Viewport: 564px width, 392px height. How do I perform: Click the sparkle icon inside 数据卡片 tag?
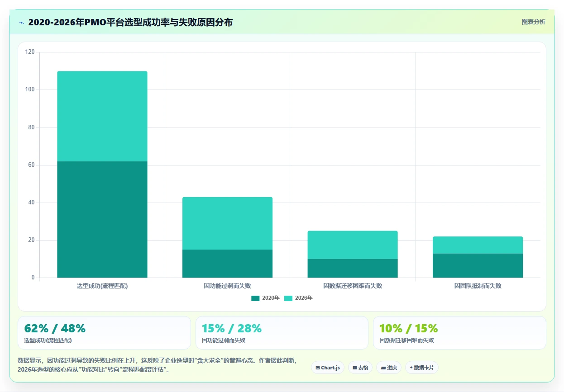tap(411, 368)
